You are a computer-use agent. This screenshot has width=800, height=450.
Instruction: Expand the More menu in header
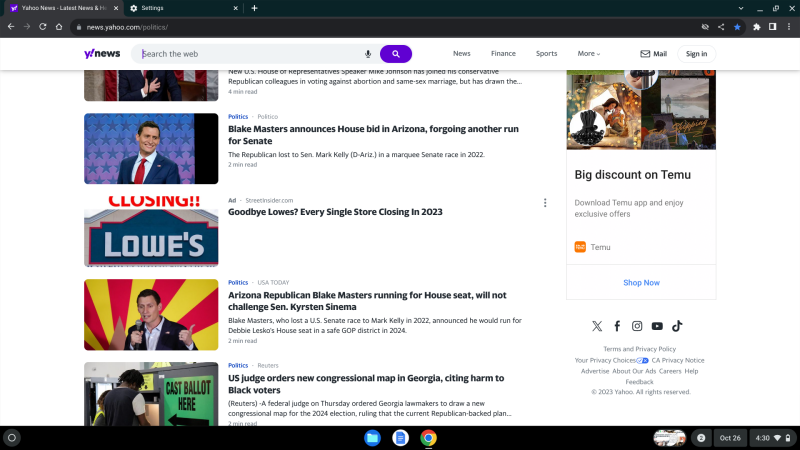(x=589, y=54)
